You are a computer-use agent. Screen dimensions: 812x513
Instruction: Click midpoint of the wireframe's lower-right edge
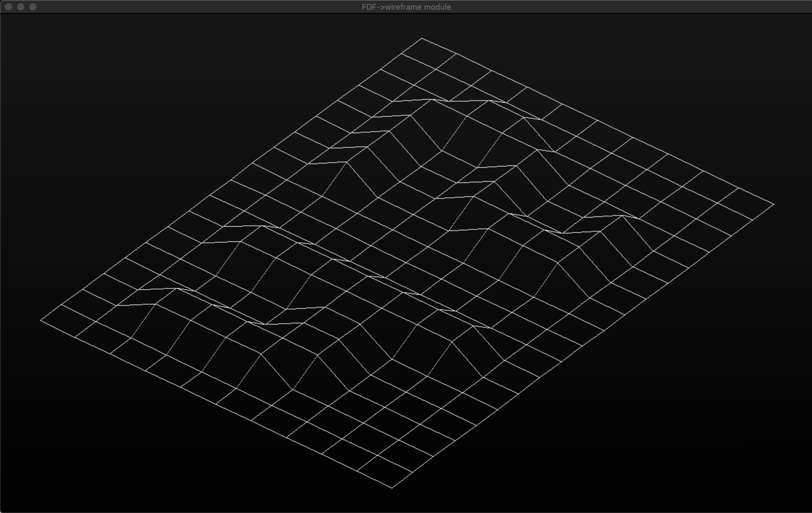pyautogui.click(x=583, y=346)
